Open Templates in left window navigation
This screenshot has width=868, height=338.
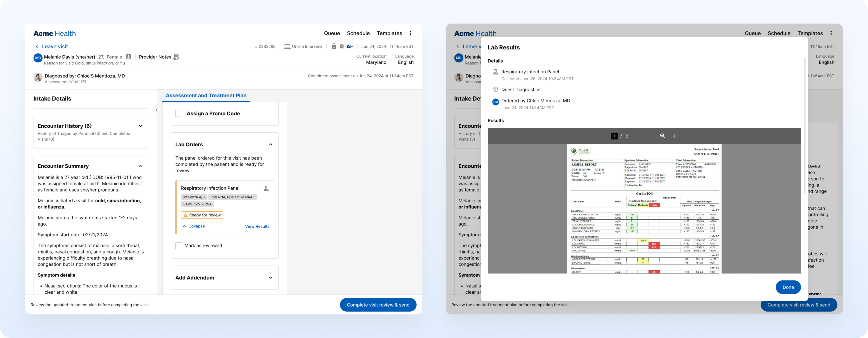tap(389, 33)
